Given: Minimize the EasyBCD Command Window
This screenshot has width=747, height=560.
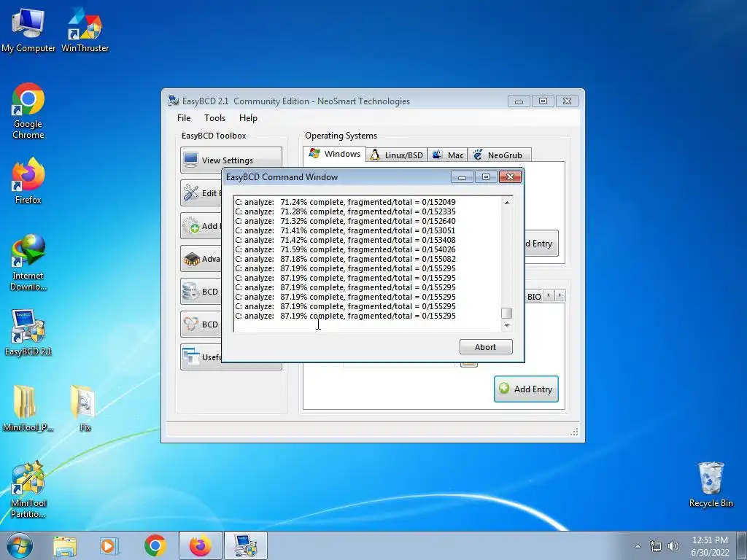Looking at the screenshot, I should 462,177.
